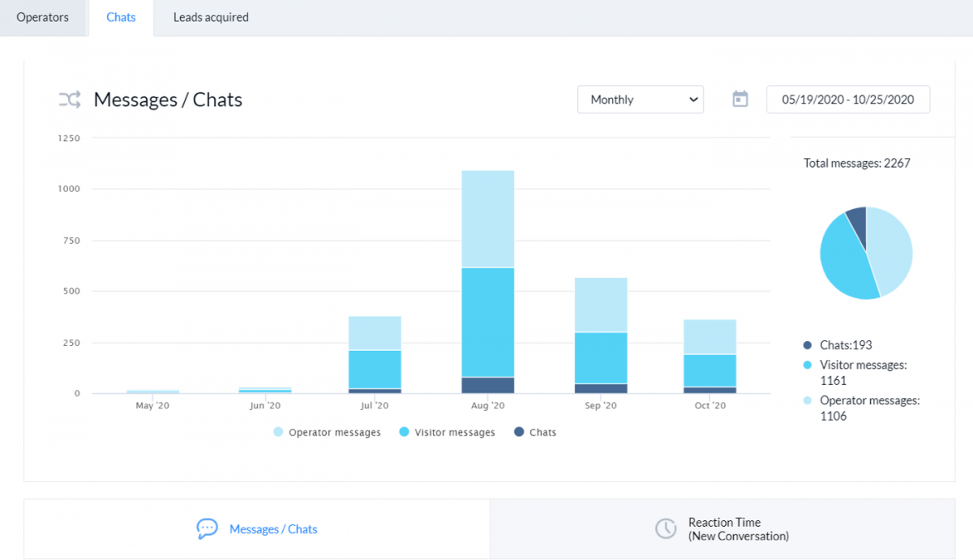Click the Jul '20 axis label
The height and width of the screenshot is (560, 973).
[x=375, y=406]
